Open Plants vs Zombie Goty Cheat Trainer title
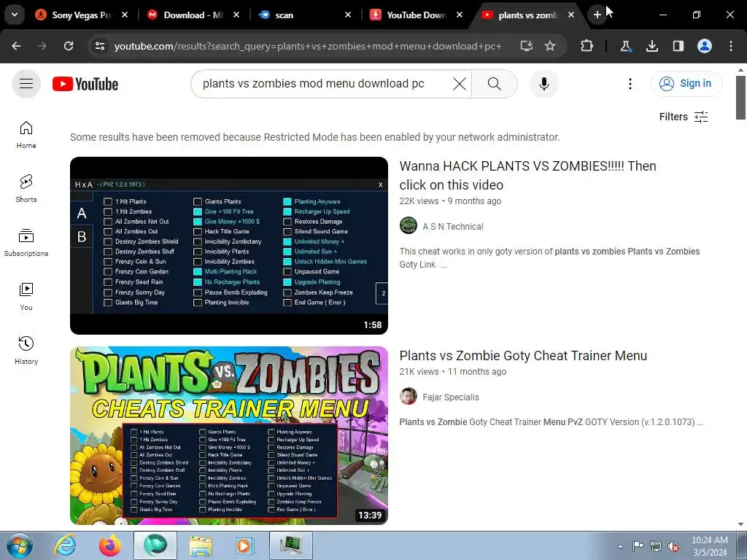This screenshot has width=747, height=560. 523,356
